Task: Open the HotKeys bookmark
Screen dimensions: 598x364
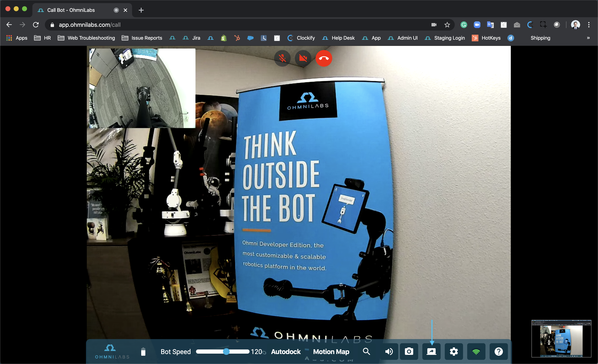Action: [486, 38]
